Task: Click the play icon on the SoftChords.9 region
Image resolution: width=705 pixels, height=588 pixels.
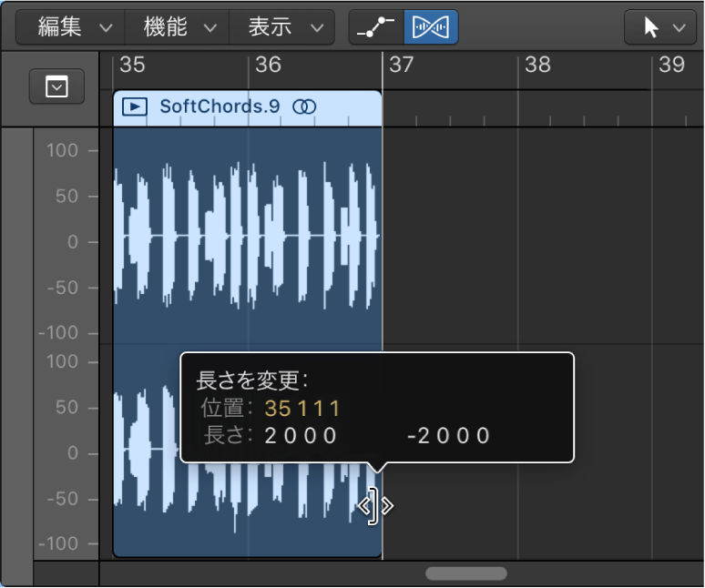Action: pos(134,106)
